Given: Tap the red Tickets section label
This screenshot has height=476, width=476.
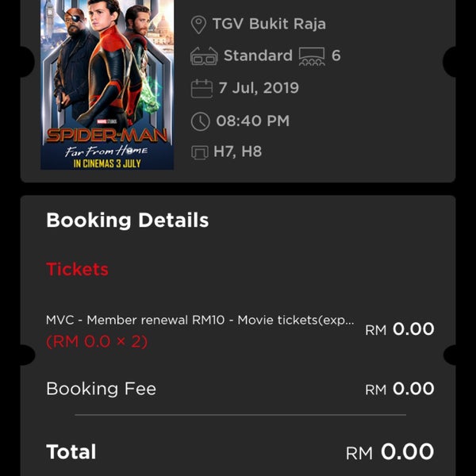Looking at the screenshot, I should pyautogui.click(x=78, y=269).
